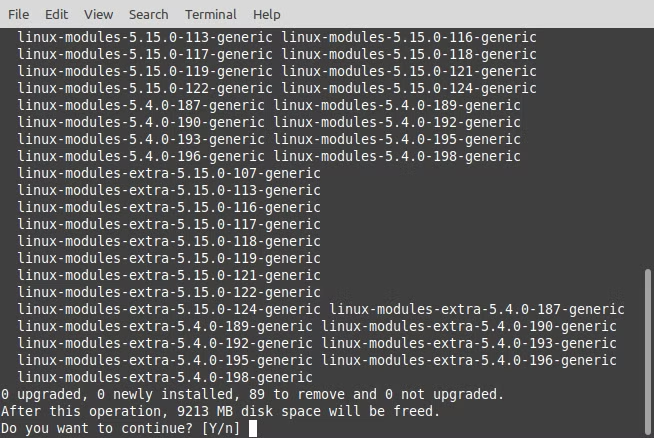Click the linux-modules-5.15.0-124-generic package name

409,88
